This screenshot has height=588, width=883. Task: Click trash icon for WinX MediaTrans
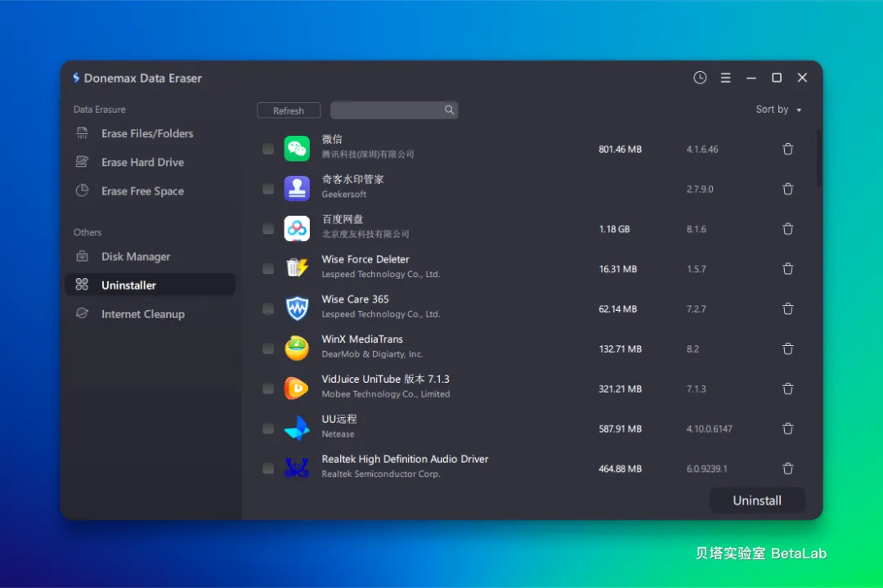[x=788, y=348]
